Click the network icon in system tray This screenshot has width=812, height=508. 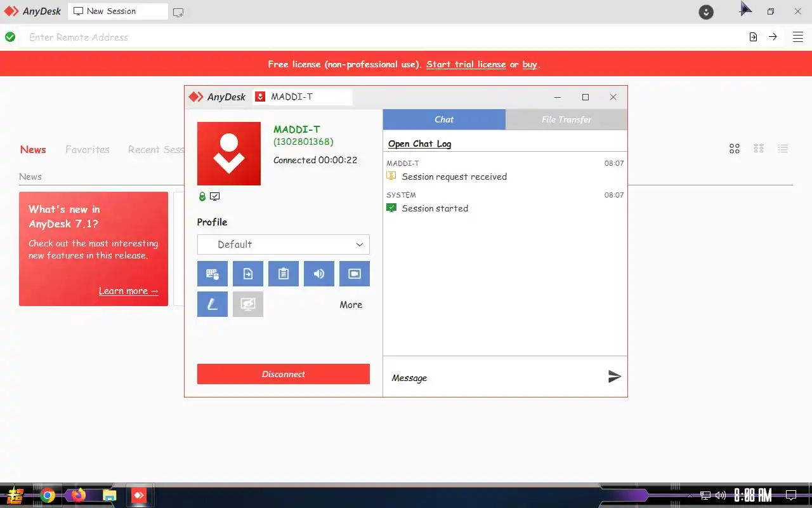(x=705, y=495)
